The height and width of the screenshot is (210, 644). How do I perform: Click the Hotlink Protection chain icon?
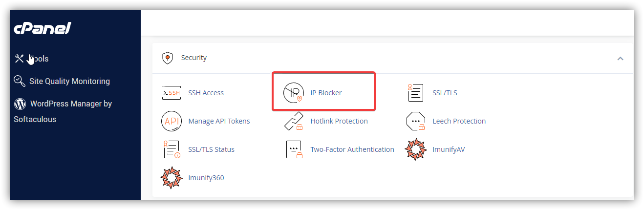[x=293, y=121]
